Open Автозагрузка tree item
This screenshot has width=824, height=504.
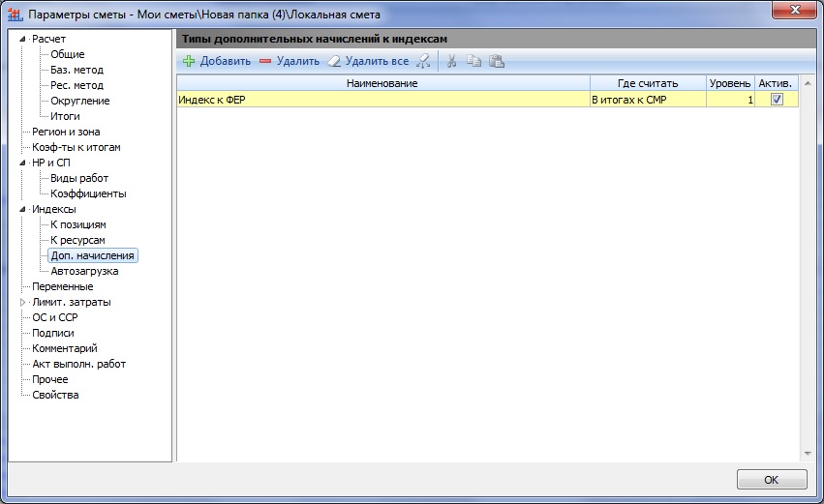[84, 271]
